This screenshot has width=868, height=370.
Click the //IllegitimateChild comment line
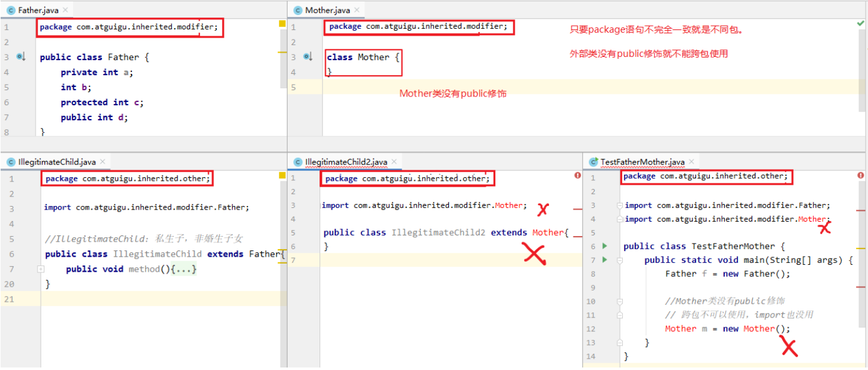click(x=143, y=239)
